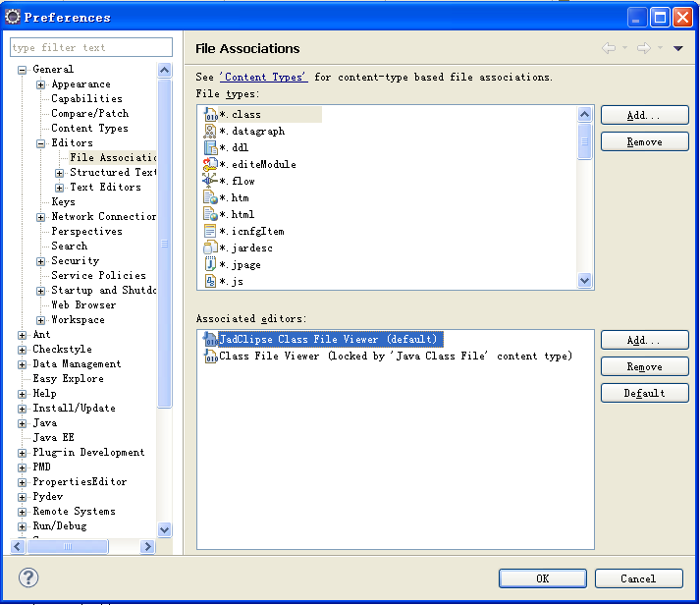
Task: Click the *.ddl file icon
Action: (210, 147)
